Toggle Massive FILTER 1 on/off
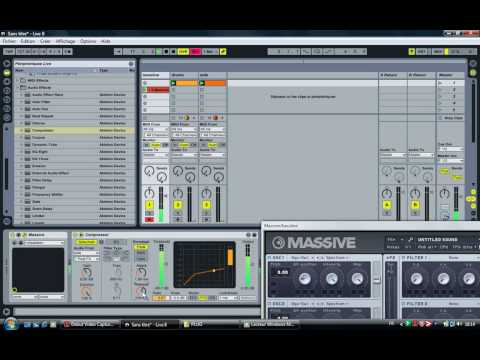Screen dimensions: 480x360 click(404, 258)
